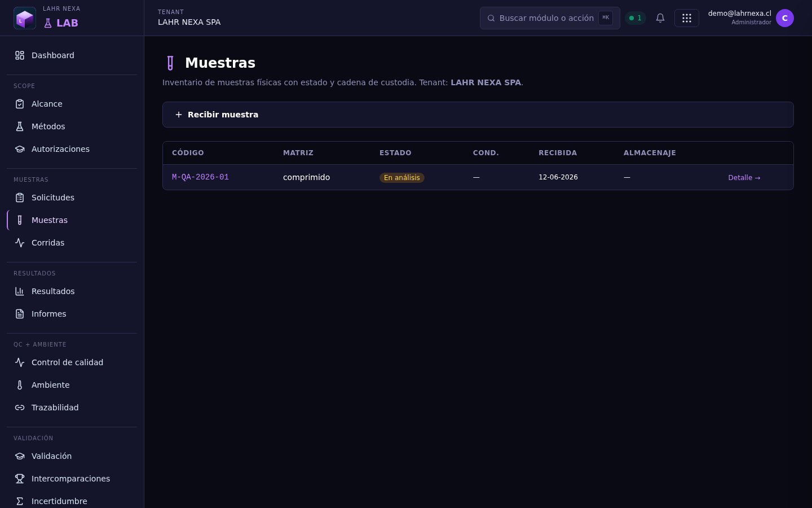Click the Informes document icon

click(20, 314)
